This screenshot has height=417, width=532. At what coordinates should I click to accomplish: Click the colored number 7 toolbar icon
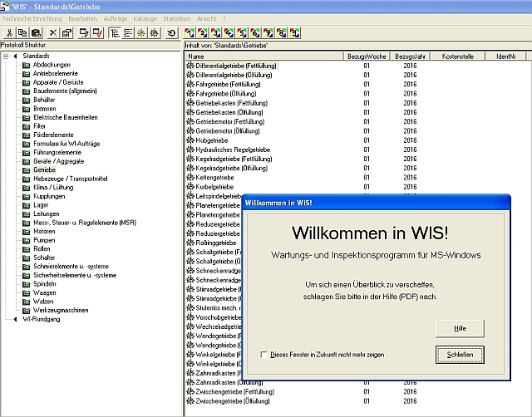pos(268,33)
